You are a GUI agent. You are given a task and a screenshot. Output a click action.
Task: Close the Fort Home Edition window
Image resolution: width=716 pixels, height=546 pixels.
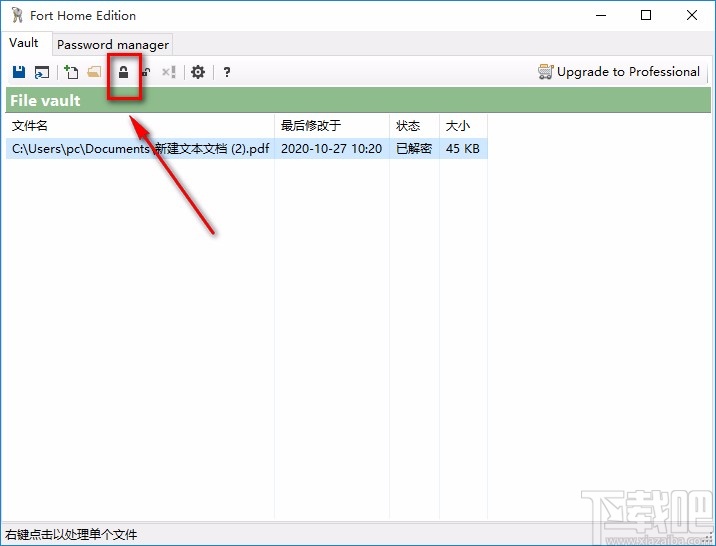click(691, 16)
